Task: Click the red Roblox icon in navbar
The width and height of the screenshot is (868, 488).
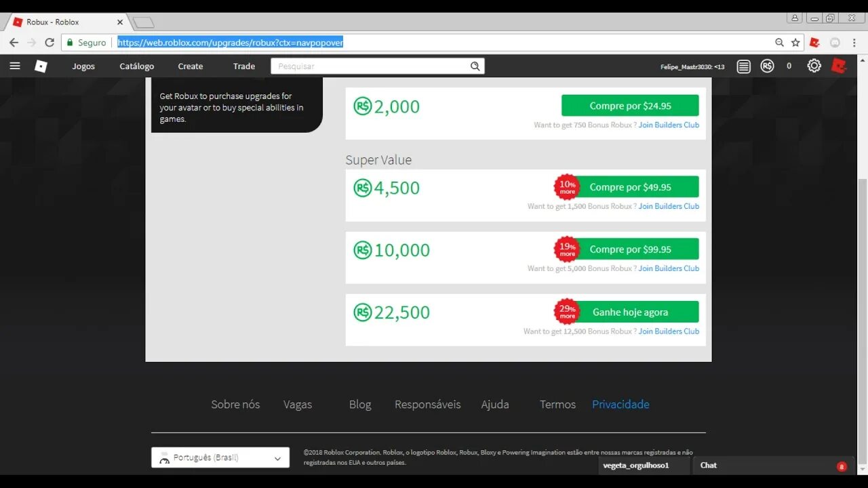Action: (839, 66)
